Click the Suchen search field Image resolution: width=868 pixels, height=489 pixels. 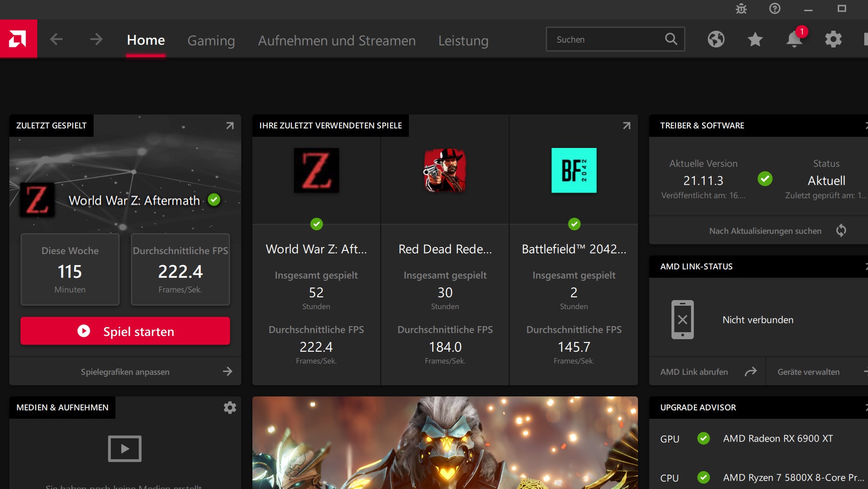(x=615, y=39)
